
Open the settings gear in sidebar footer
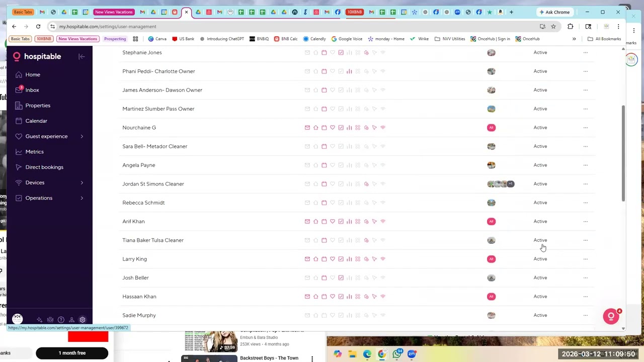click(x=83, y=320)
